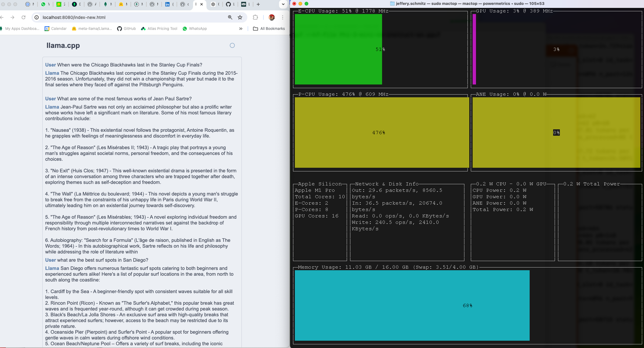Click the San Diego surf spots question
Image resolution: width=644 pixels, height=348 pixels.
(x=97, y=260)
